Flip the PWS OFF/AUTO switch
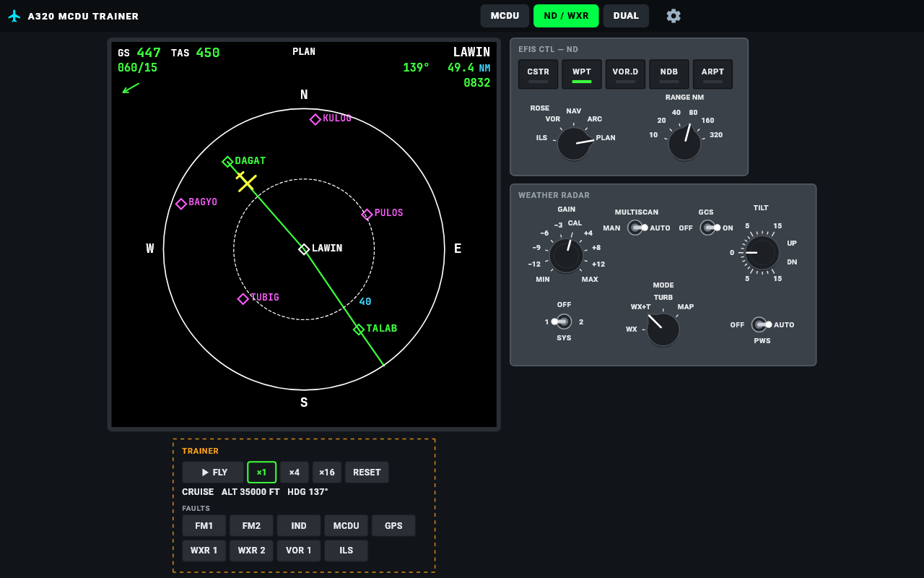The height and width of the screenshot is (578, 924). coord(761,324)
